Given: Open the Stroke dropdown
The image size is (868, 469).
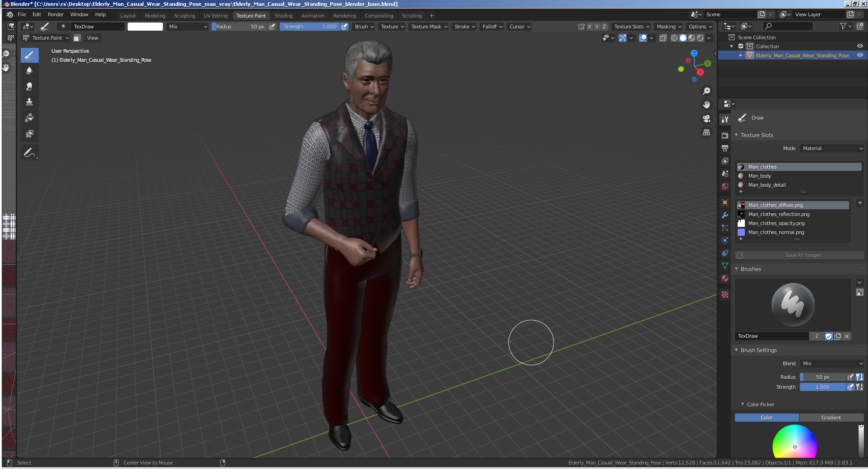Looking at the screenshot, I should [x=465, y=27].
